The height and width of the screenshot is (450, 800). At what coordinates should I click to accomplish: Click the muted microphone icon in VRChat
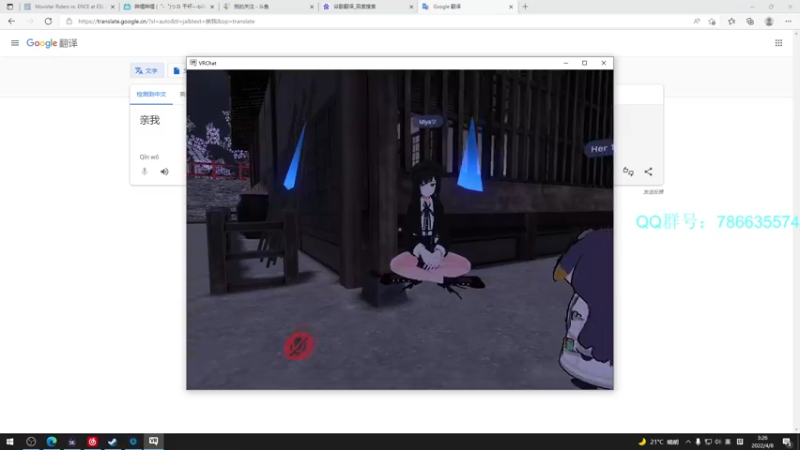click(x=298, y=346)
